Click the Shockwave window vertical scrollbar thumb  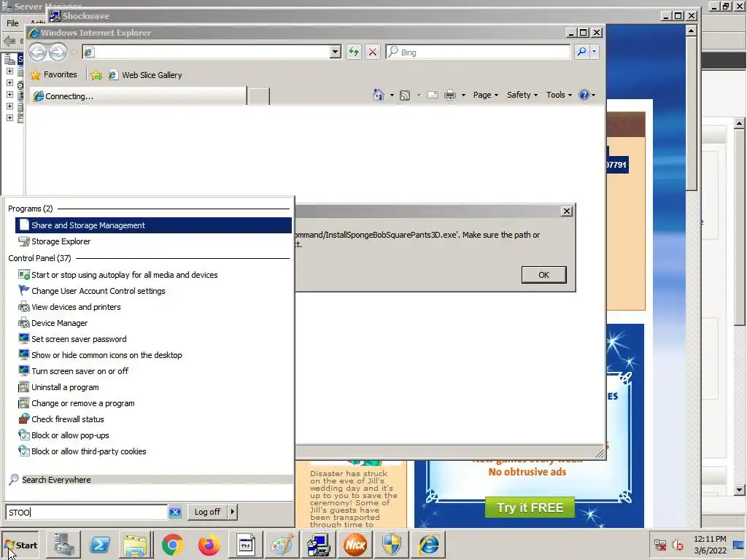click(692, 114)
